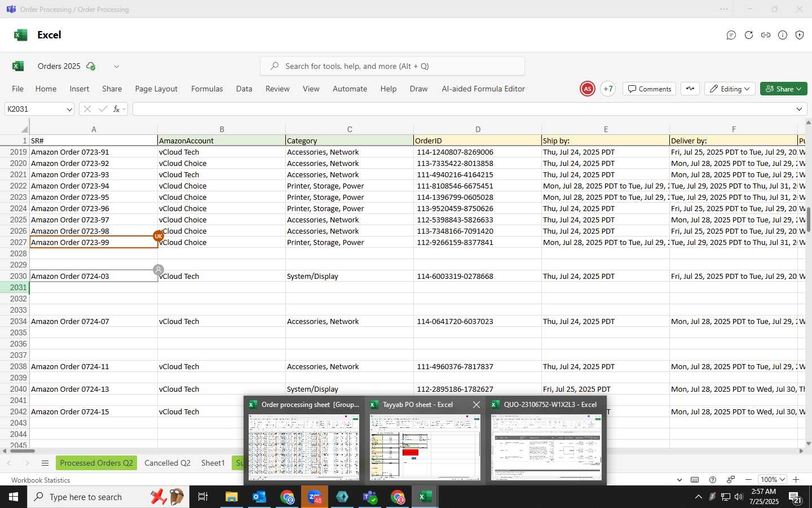The image size is (812, 508).
Task: Open Task View on the taskbar
Action: [x=203, y=497]
